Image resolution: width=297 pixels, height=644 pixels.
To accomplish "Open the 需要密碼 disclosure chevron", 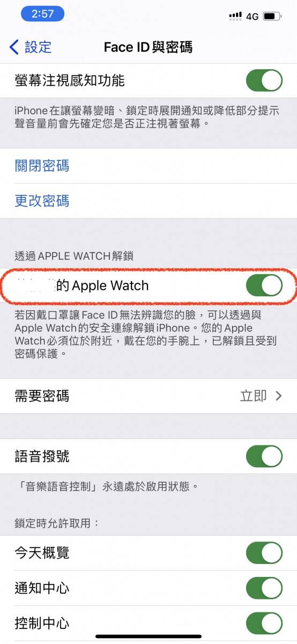I will (x=278, y=396).
